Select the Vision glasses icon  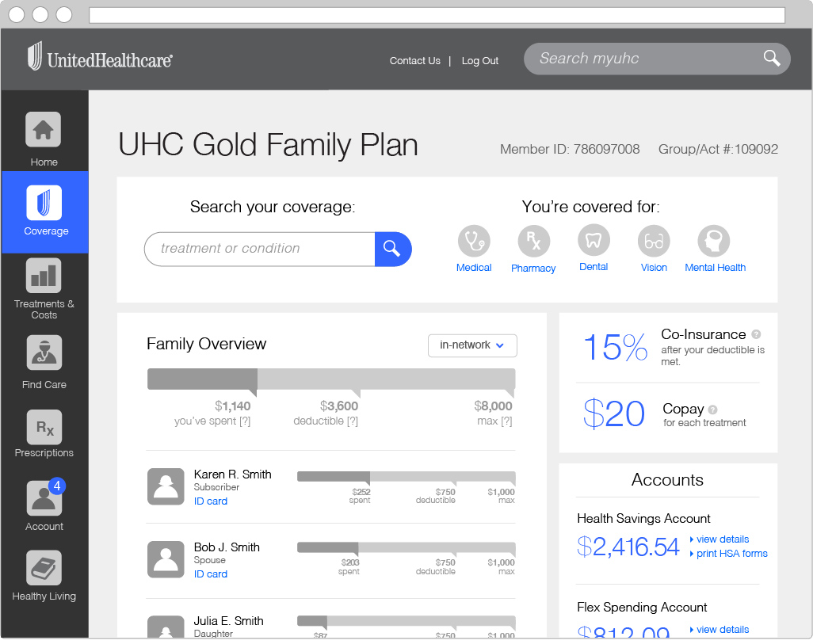654,241
